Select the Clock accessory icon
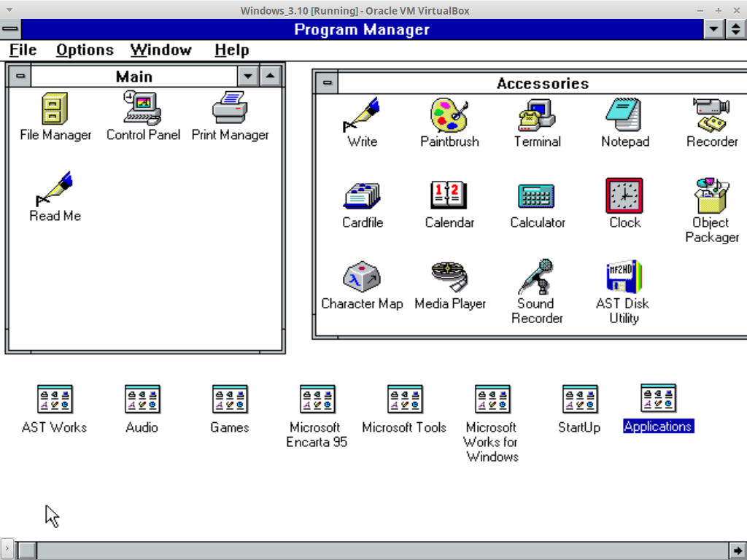 coord(624,196)
